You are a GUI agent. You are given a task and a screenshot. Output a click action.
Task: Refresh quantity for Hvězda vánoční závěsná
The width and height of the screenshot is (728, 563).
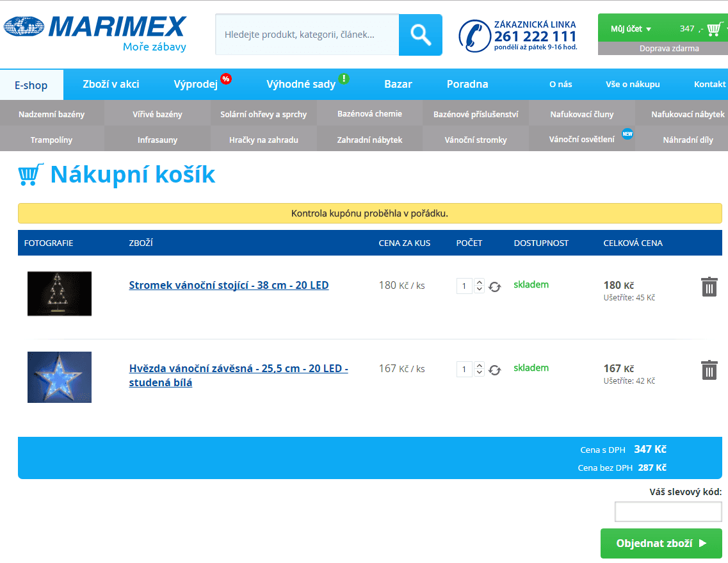click(494, 370)
